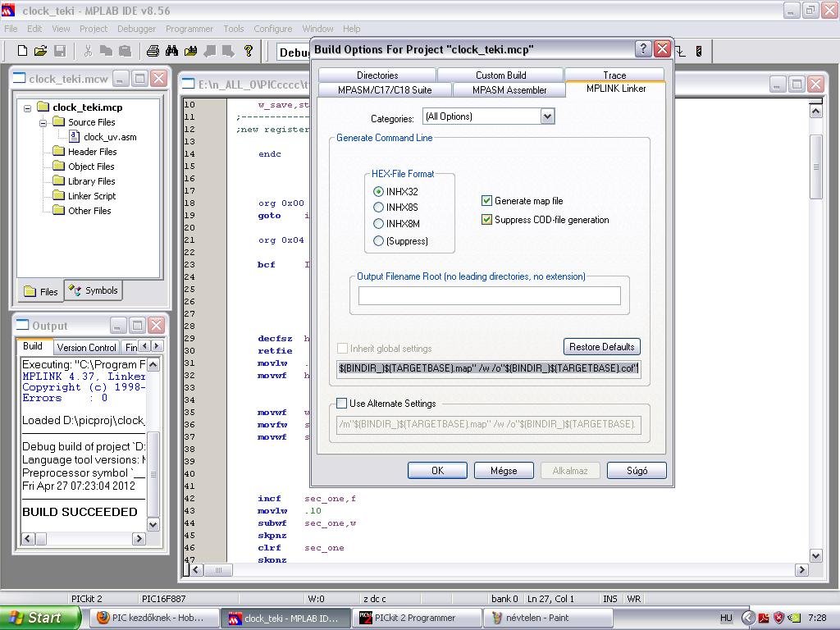This screenshot has width=840, height=630.
Task: Click the Output Filename Root input field
Action: 489,295
